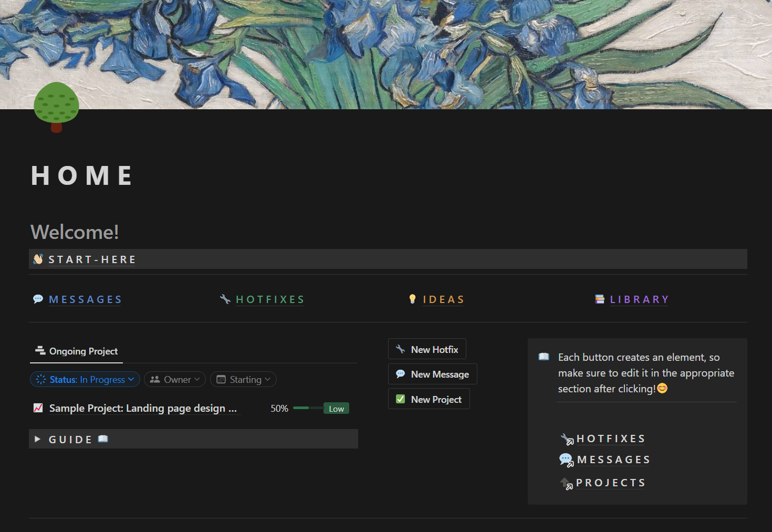Click the PROJECTS link in the callout
772x532 pixels.
[x=610, y=482]
